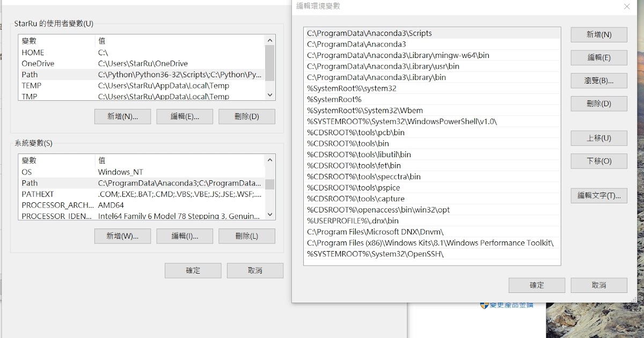This screenshot has width=644, height=338.
Task: Select HOME row in user variables
Action: (142, 53)
